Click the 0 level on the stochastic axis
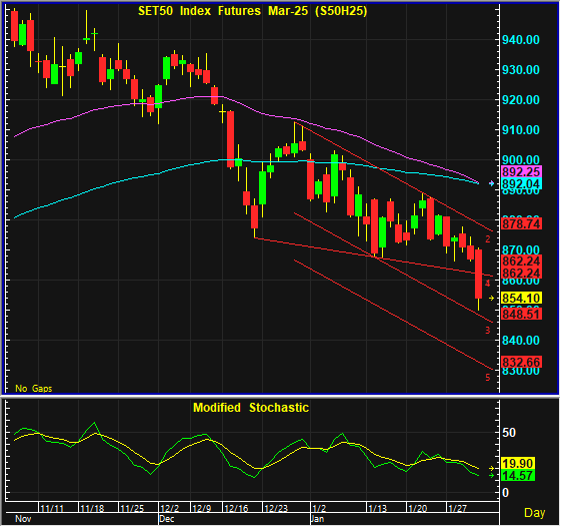Viewport: 561px width, 527px height. [506, 493]
